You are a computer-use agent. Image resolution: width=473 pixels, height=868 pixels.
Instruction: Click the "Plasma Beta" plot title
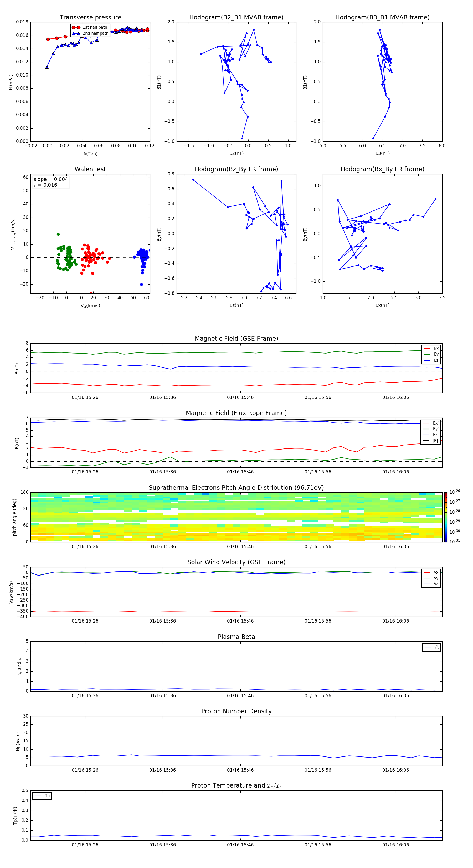[x=236, y=637]
